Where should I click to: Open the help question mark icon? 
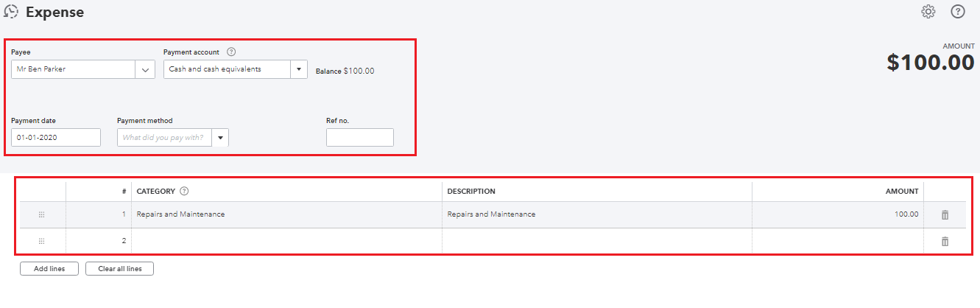958,12
